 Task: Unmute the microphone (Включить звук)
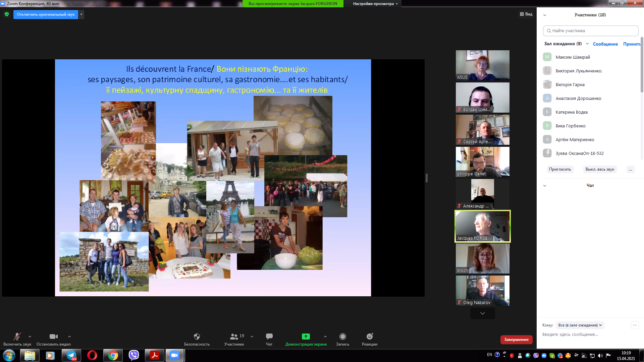point(17,337)
